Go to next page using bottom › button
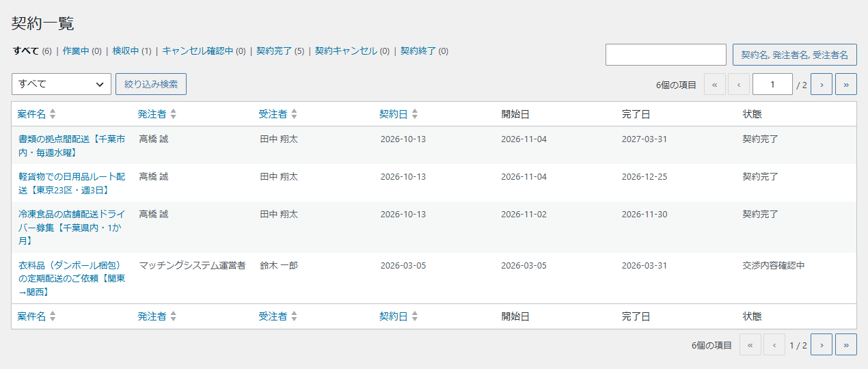The height and width of the screenshot is (369, 868). 822,344
